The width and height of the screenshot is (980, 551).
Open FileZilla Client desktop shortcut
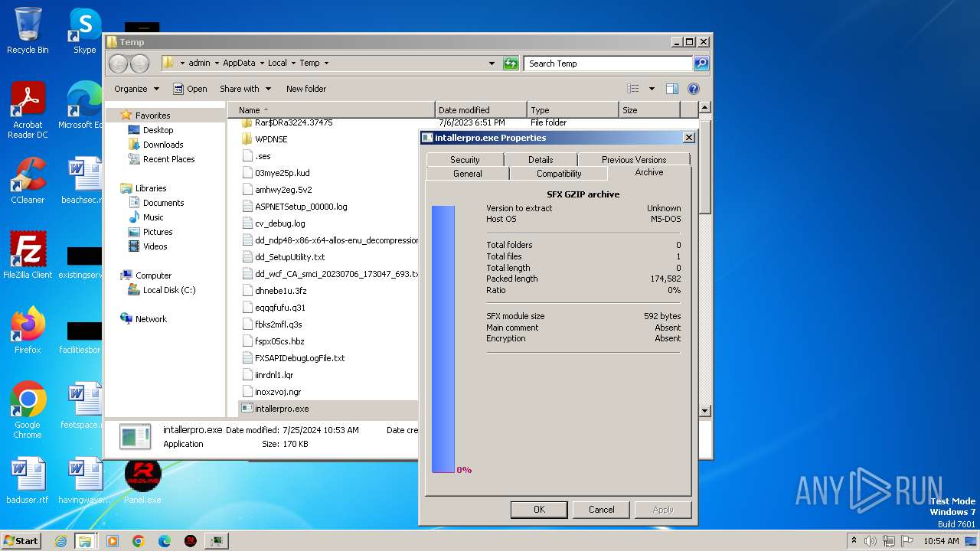(x=28, y=255)
